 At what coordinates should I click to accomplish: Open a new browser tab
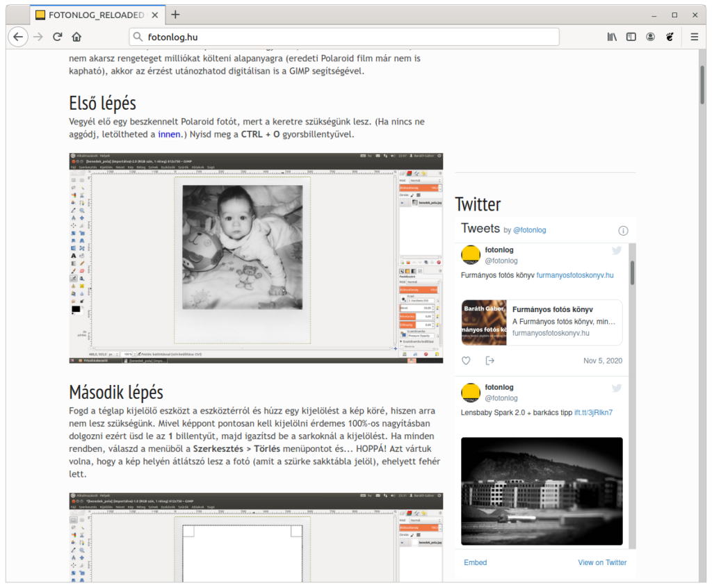pyautogui.click(x=175, y=15)
